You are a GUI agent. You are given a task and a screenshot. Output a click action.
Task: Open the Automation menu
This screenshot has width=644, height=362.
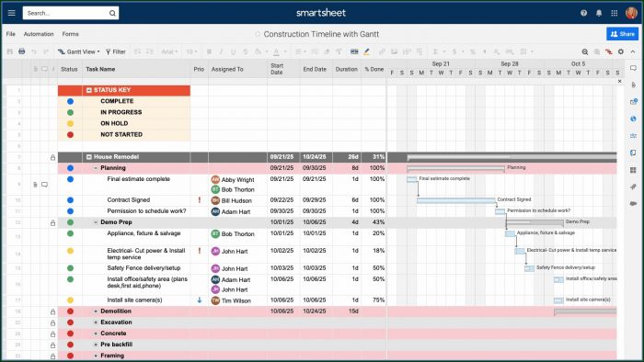coord(39,34)
